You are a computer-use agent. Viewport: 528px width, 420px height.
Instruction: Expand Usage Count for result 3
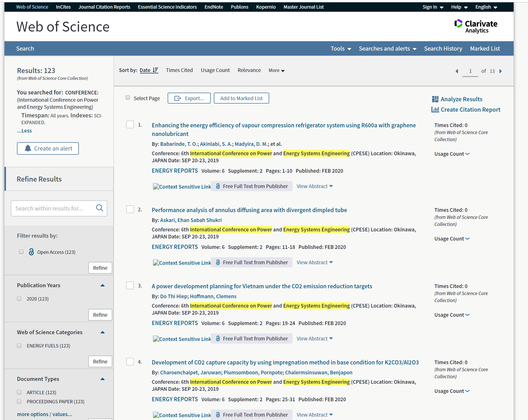pos(452,315)
